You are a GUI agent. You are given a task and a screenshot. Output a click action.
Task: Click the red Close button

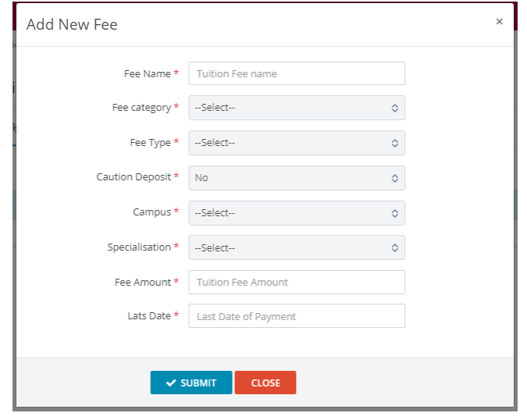point(265,383)
